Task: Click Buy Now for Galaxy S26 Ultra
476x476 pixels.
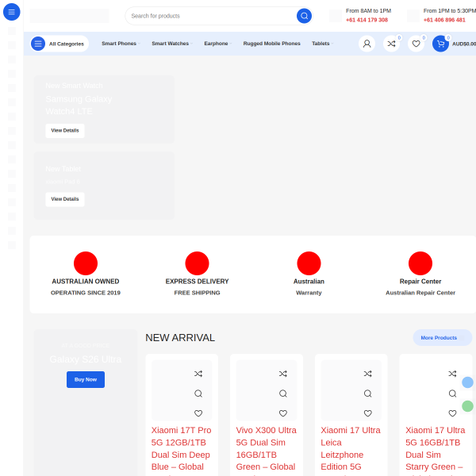Action: (86, 379)
